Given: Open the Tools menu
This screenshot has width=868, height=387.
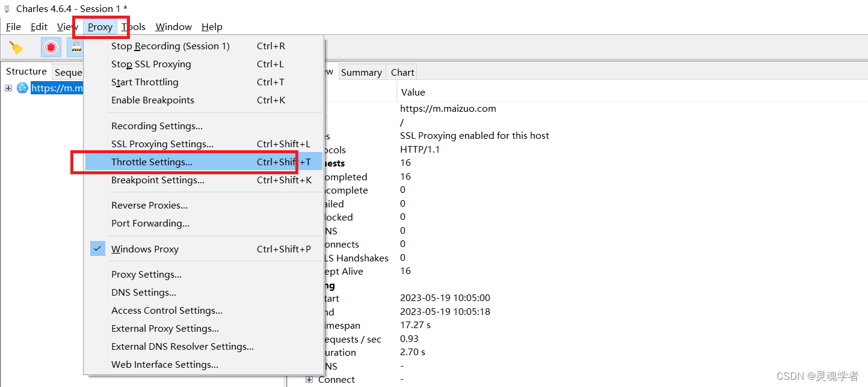Looking at the screenshot, I should coord(134,26).
